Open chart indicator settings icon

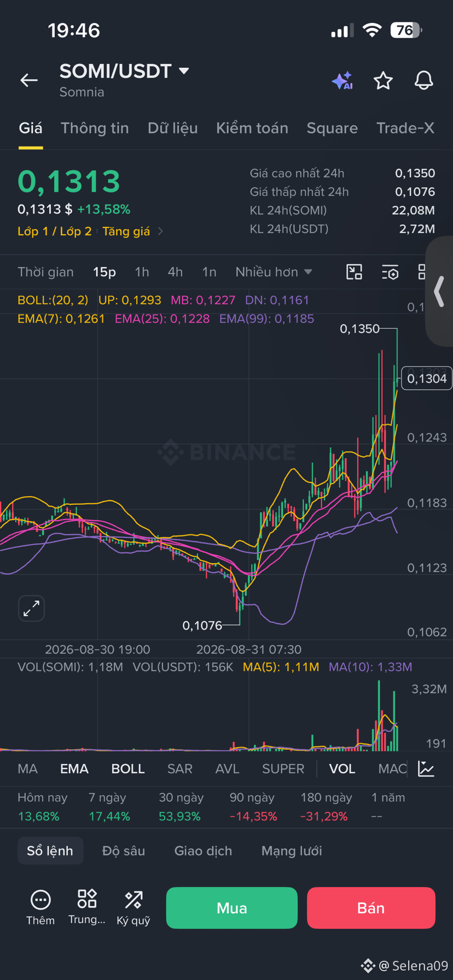point(390,272)
